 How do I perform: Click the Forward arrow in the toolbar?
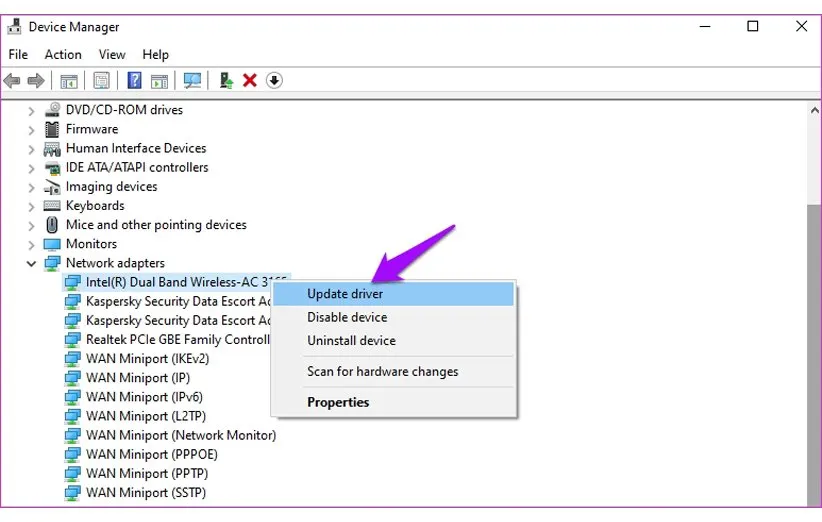pos(36,81)
